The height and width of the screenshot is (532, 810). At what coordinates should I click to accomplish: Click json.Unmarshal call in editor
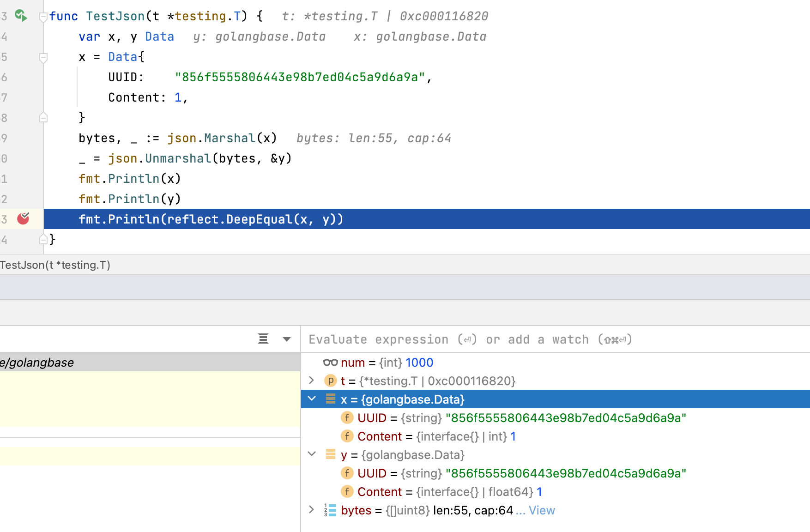[x=200, y=158]
